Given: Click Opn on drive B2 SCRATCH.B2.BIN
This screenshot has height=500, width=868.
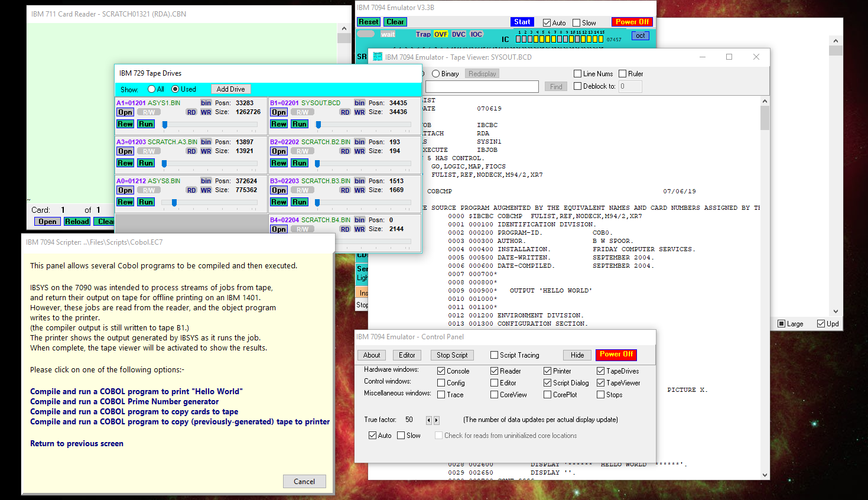Looking at the screenshot, I should [279, 151].
